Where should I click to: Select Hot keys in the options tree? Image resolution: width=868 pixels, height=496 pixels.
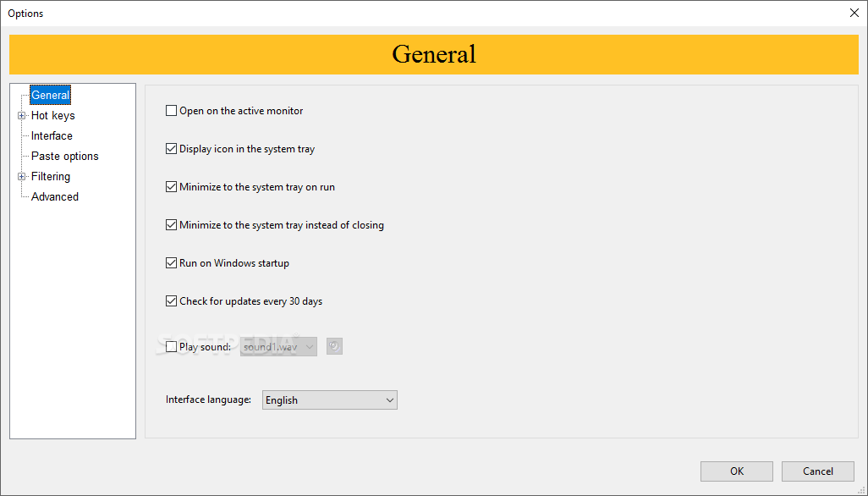(53, 116)
